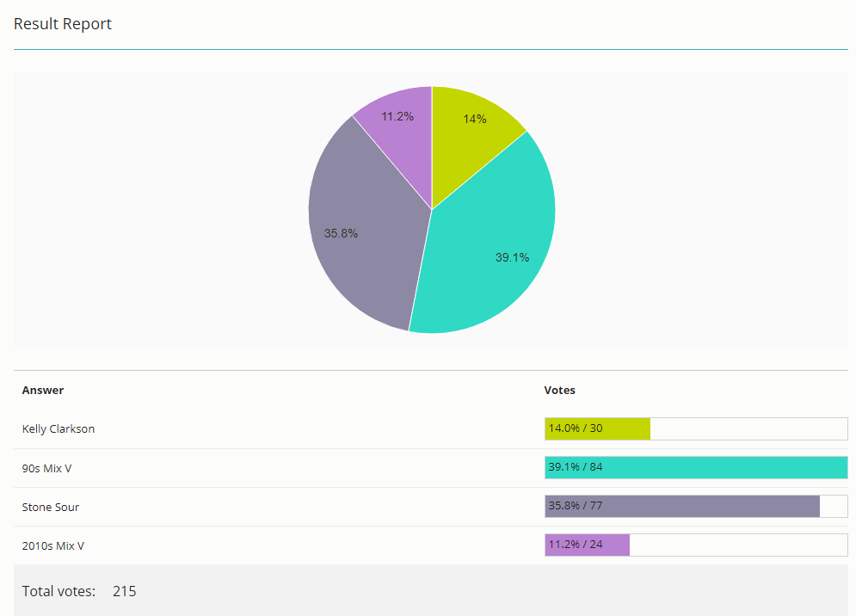Click the 215 total votes value
856x616 pixels.
tap(125, 591)
